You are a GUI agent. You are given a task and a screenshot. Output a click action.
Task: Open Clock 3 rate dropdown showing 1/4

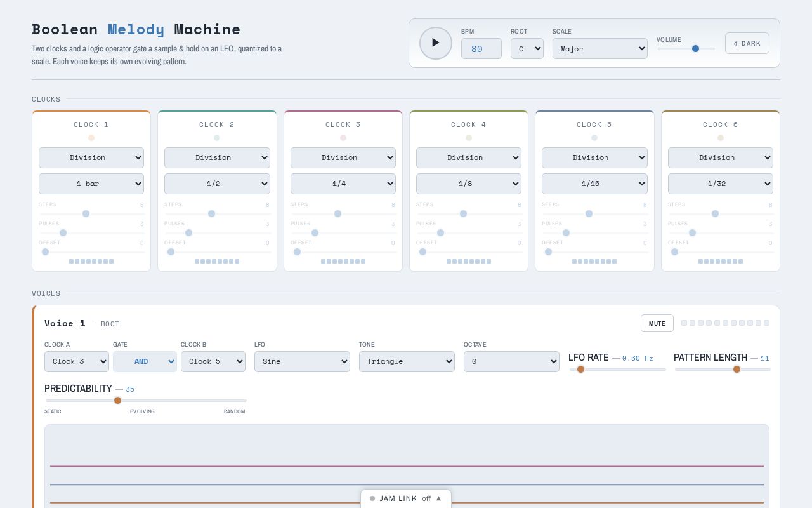click(x=343, y=184)
